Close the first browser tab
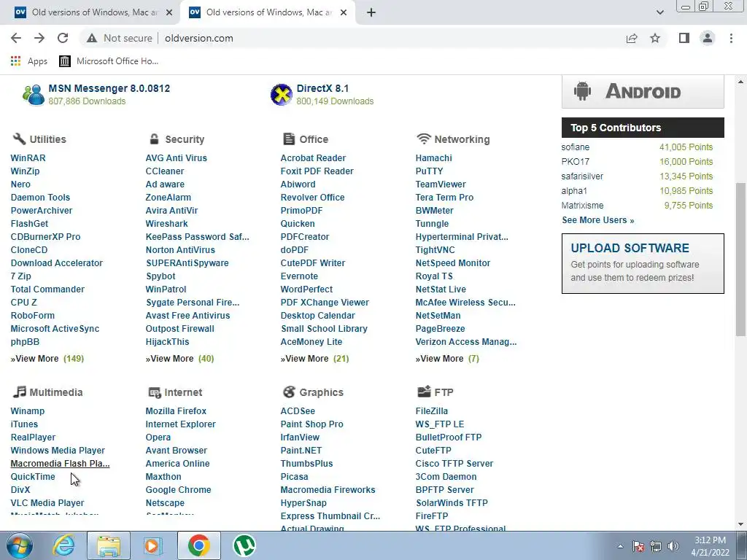The height and width of the screenshot is (560, 747). click(169, 12)
